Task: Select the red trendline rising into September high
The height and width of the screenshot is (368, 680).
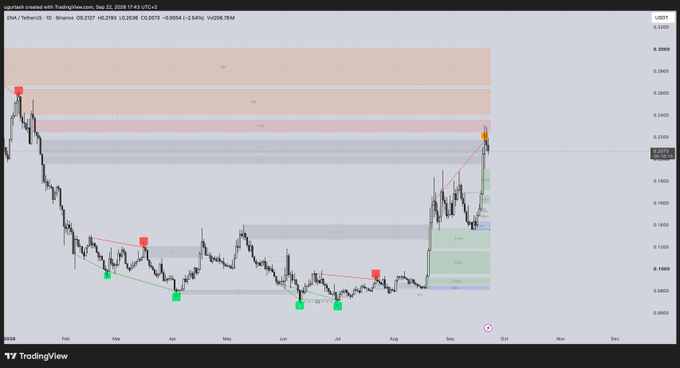Action: 458,170
